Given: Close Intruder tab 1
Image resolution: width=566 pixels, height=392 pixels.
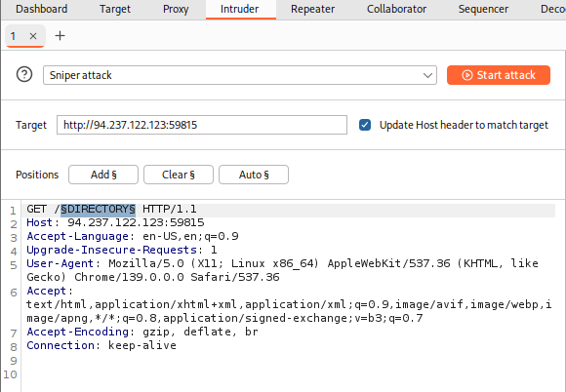Looking at the screenshot, I should coord(33,36).
